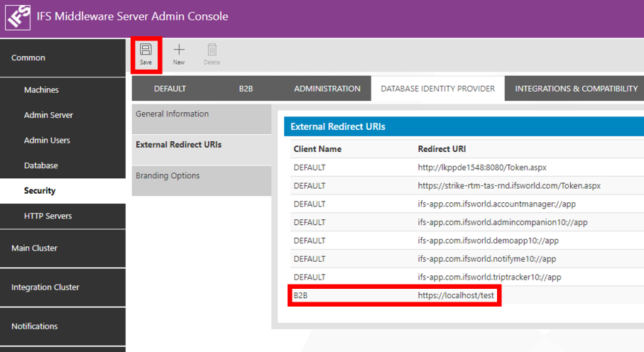Open Branding Options section
This screenshot has width=644, height=352.
(x=168, y=176)
